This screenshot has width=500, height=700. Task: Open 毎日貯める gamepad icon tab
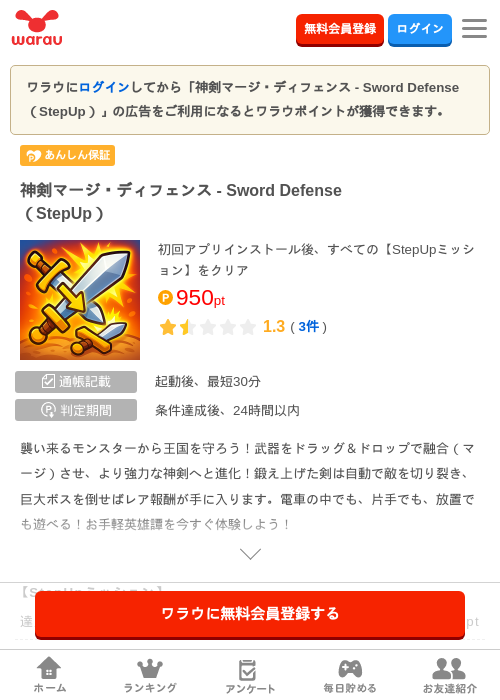coord(350,675)
